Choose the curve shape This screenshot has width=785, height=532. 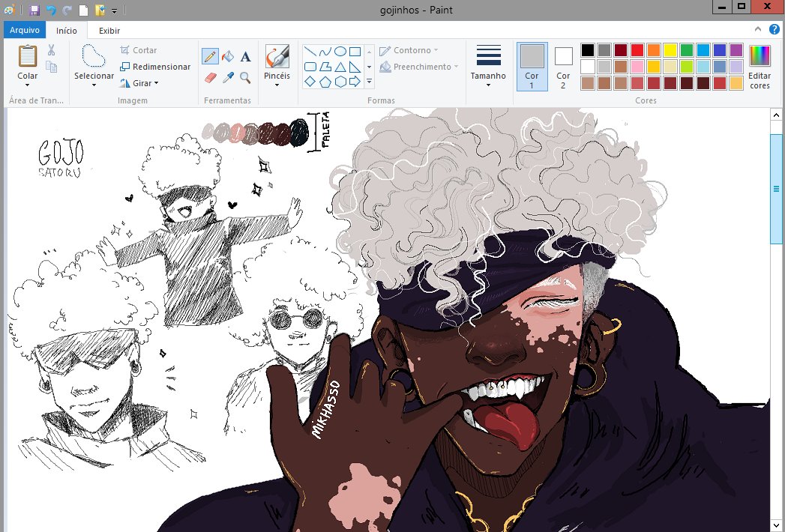(x=325, y=51)
